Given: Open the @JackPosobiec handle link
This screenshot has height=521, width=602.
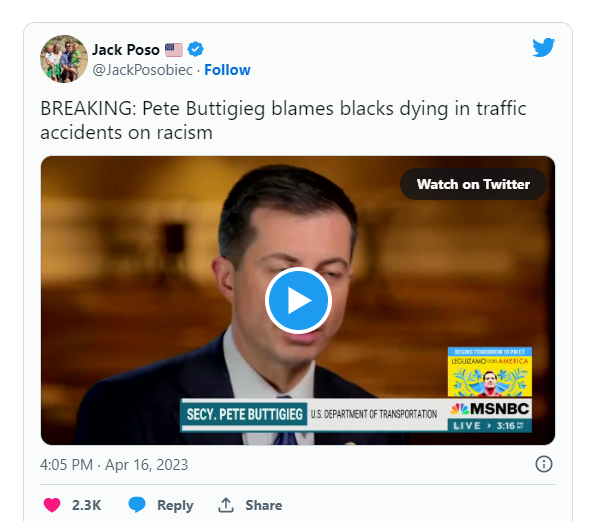Looking at the screenshot, I should coord(143,70).
